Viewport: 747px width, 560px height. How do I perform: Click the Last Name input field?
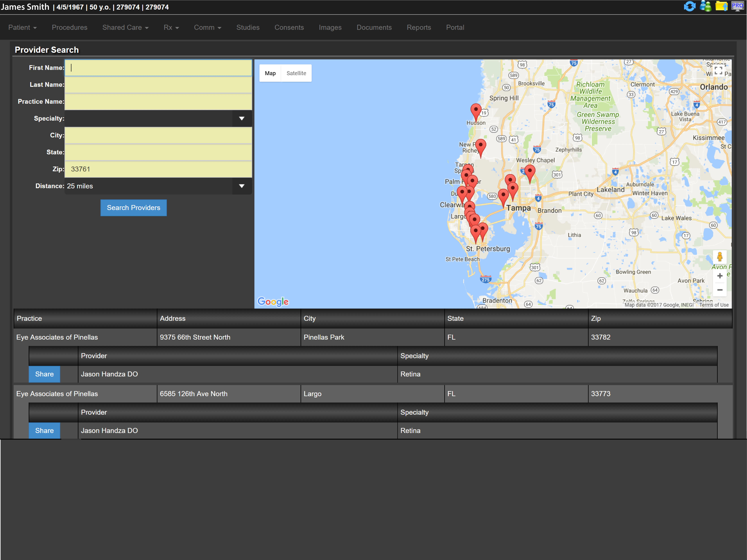158,85
